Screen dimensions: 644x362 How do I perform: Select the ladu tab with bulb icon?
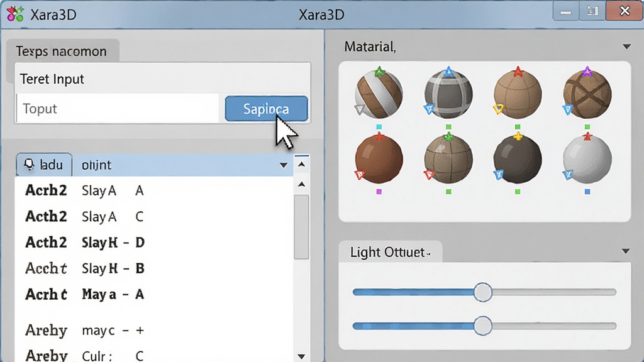coord(45,165)
